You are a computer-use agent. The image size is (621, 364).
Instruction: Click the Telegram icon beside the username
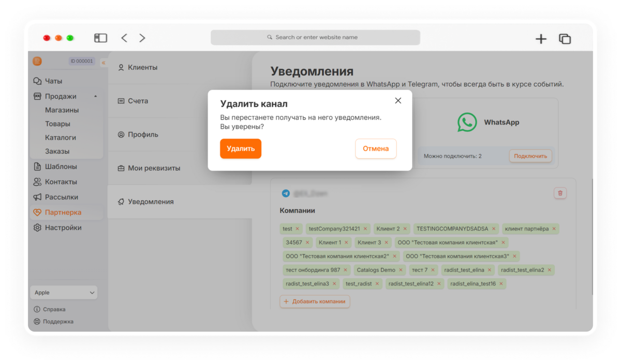286,193
